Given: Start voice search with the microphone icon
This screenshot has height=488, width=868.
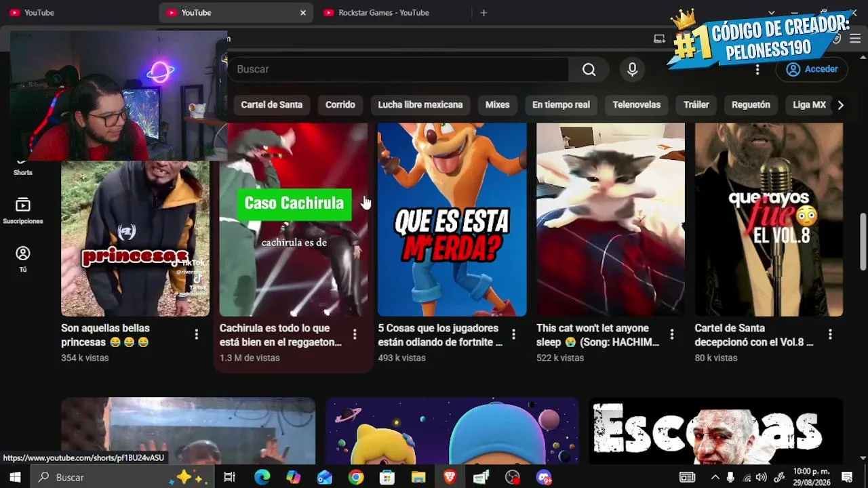Looking at the screenshot, I should point(632,69).
